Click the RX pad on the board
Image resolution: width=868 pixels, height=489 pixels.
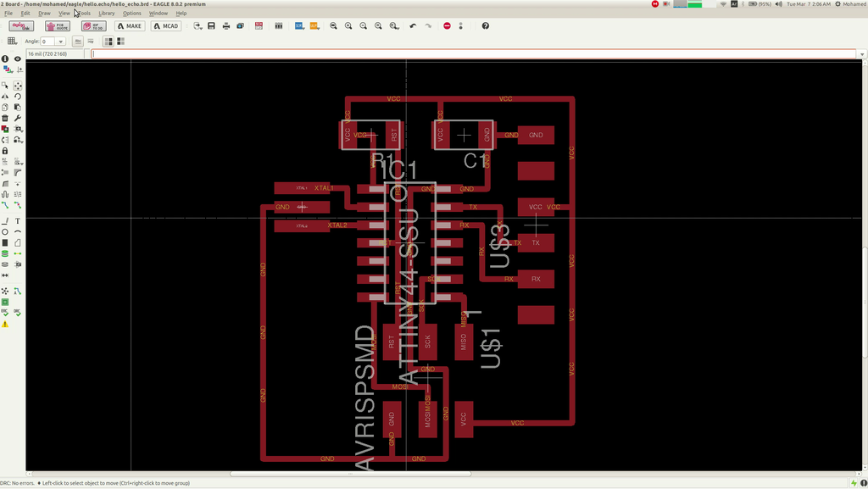(536, 279)
